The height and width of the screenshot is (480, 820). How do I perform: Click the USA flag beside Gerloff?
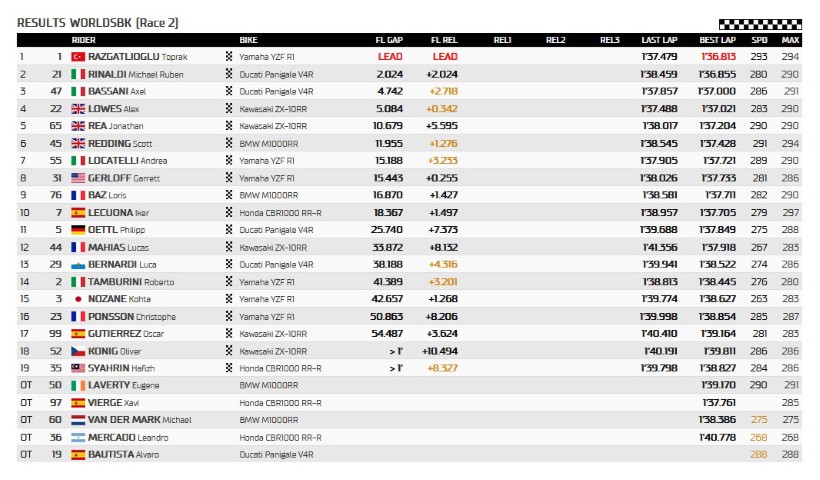[78, 178]
